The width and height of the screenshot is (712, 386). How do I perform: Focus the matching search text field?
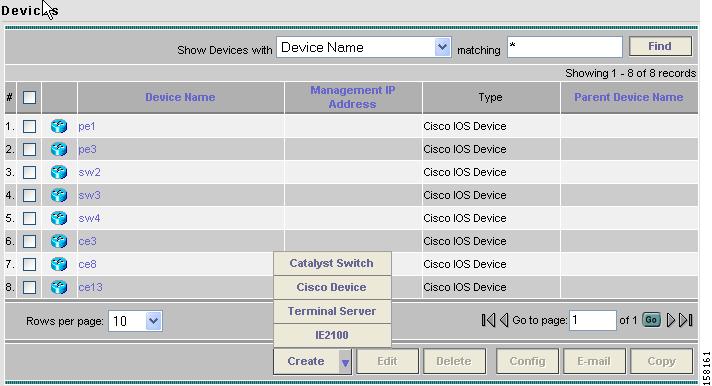[x=564, y=47]
